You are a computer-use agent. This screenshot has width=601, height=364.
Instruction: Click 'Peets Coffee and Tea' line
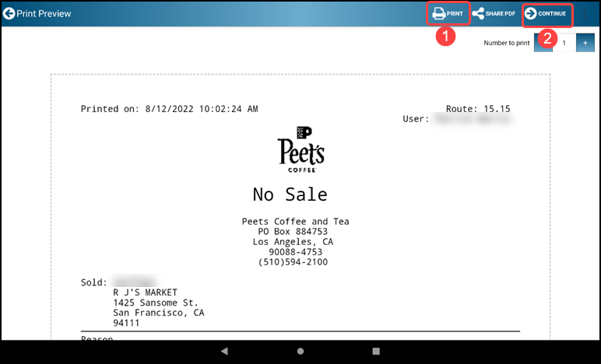click(x=295, y=221)
